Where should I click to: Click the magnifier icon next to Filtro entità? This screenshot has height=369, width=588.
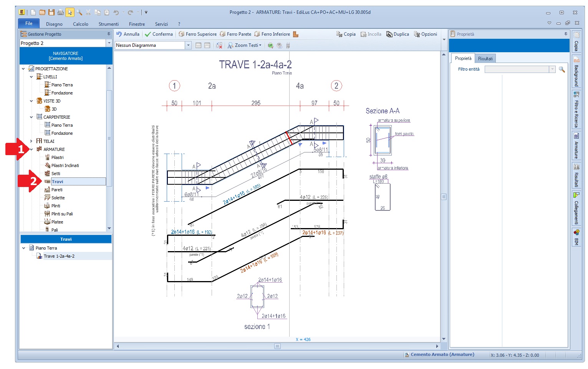tap(561, 69)
